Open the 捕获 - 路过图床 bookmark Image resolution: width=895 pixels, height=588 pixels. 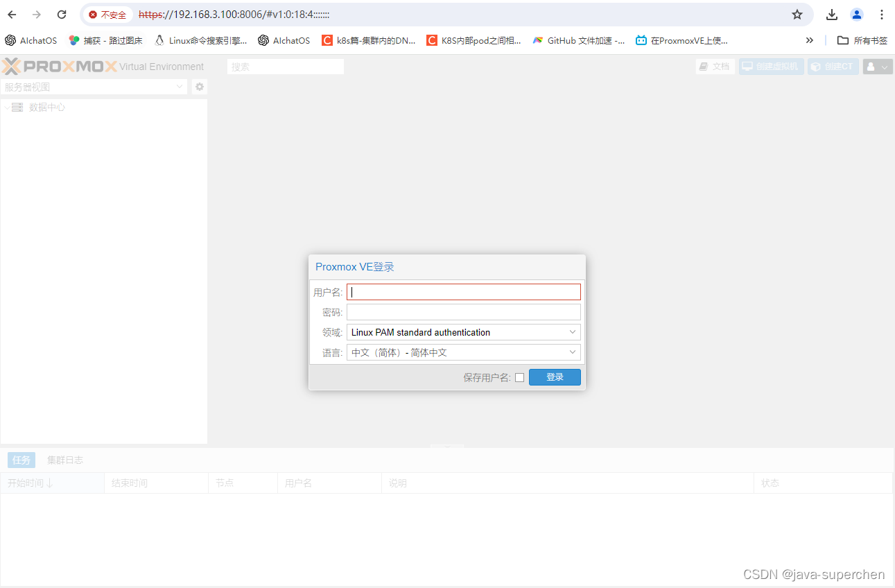105,40
